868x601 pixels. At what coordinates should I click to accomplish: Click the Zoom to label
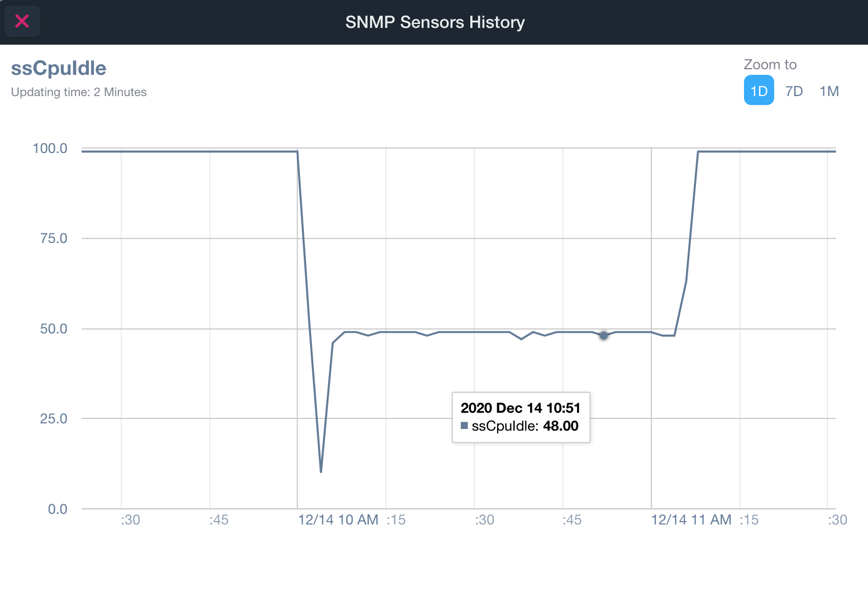(x=770, y=64)
